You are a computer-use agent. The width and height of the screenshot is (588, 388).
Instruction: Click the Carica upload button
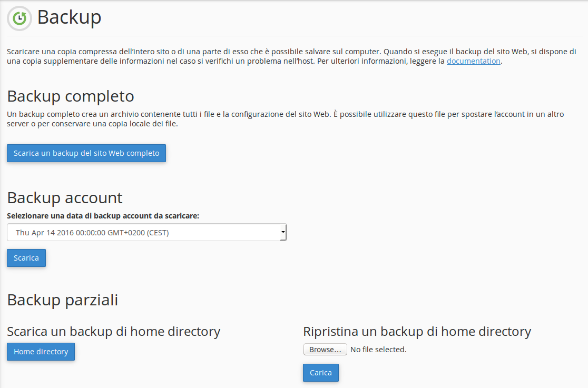[321, 373]
